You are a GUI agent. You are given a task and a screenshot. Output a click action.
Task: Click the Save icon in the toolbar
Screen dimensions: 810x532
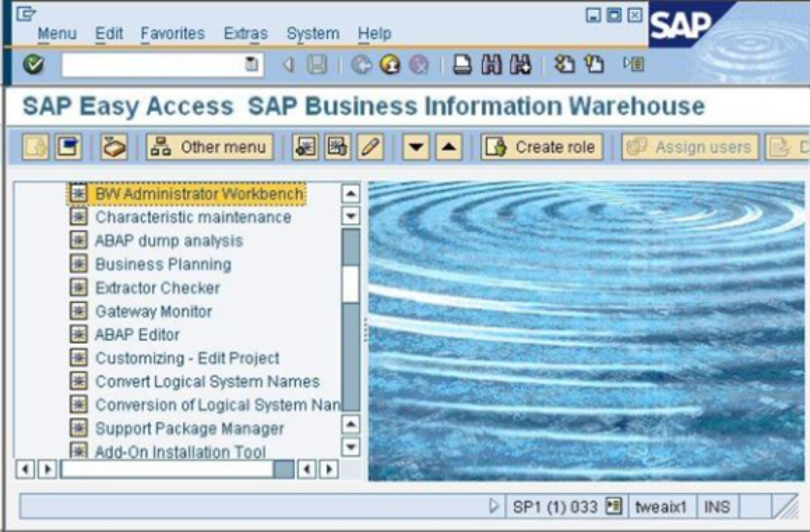317,64
